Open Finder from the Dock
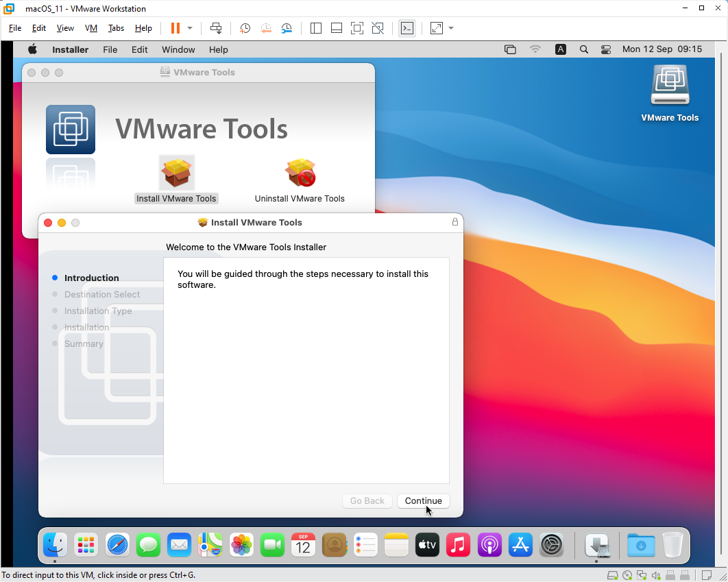 [x=55, y=545]
